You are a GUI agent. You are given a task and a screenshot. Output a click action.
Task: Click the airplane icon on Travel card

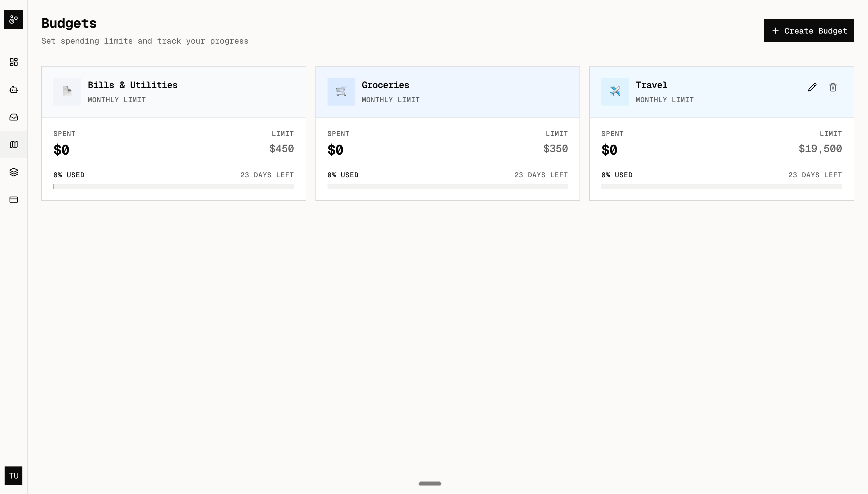[615, 92]
